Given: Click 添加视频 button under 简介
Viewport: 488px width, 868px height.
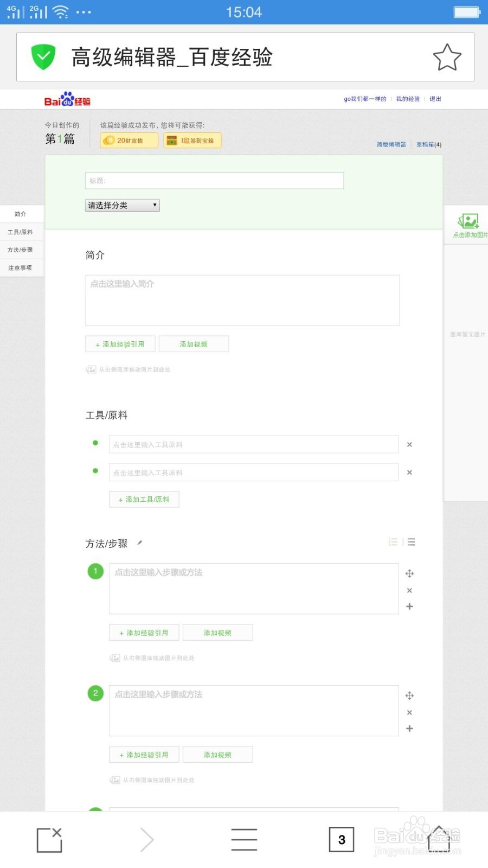Looking at the screenshot, I should [x=194, y=344].
